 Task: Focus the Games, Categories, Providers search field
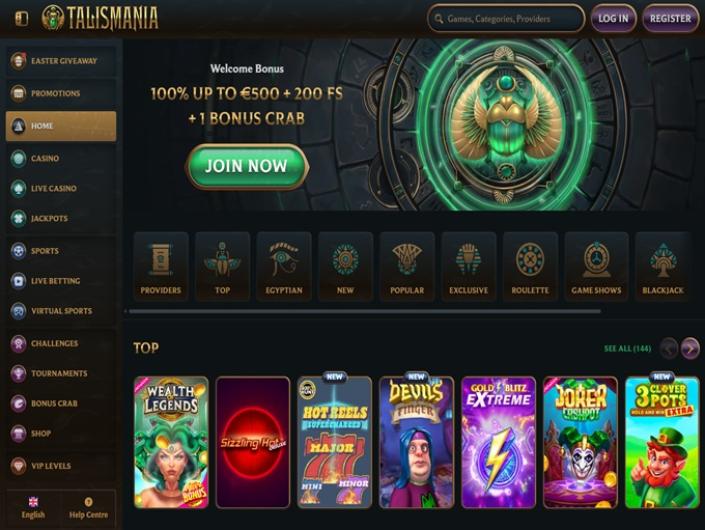coord(506,18)
